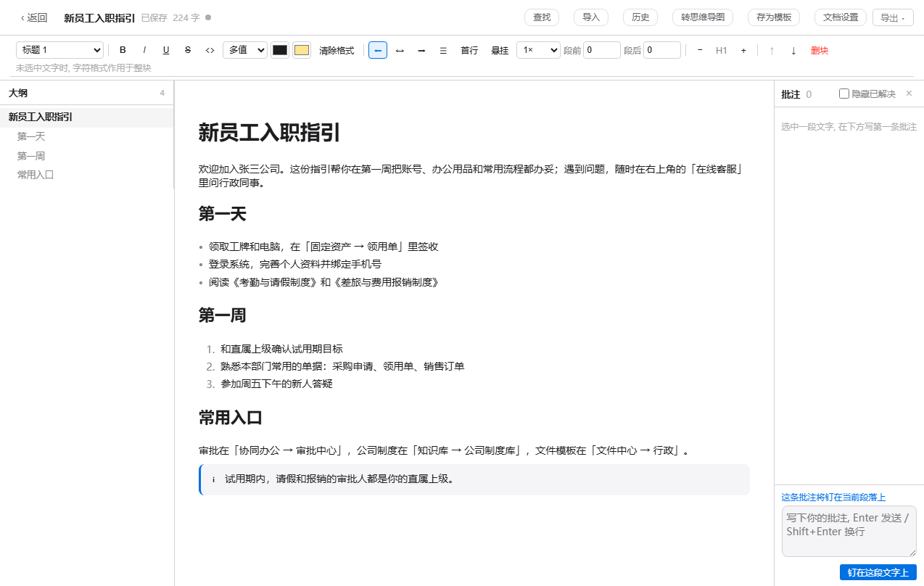Move block up arrow

(772, 50)
